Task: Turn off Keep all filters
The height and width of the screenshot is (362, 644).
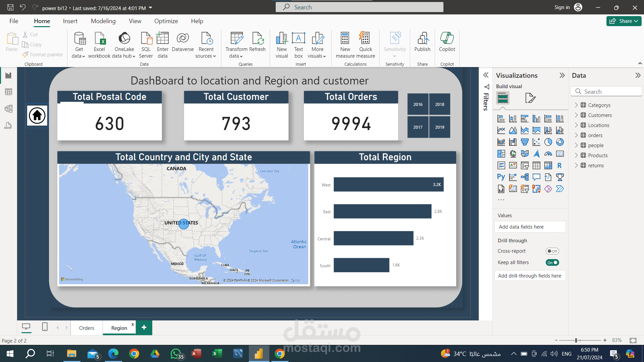Action: 552,262
